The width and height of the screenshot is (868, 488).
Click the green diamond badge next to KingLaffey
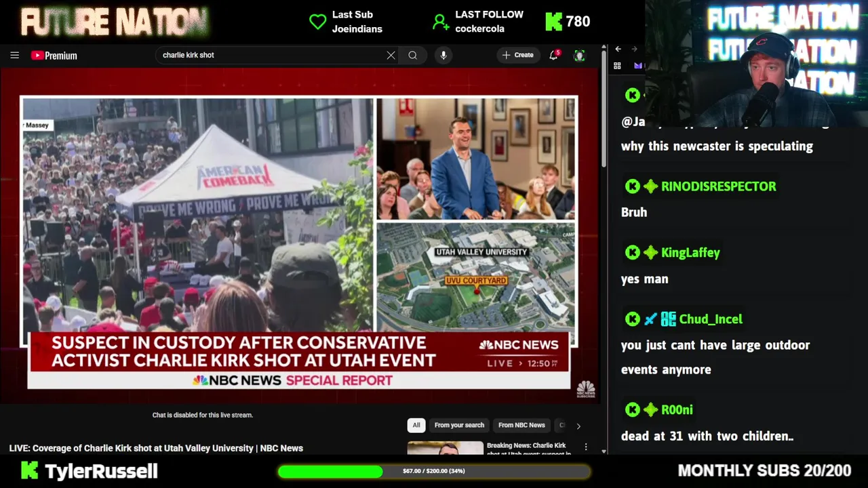[650, 253]
